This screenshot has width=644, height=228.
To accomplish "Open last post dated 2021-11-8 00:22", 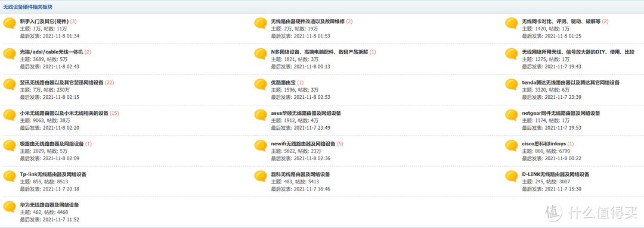I will tap(563, 158).
